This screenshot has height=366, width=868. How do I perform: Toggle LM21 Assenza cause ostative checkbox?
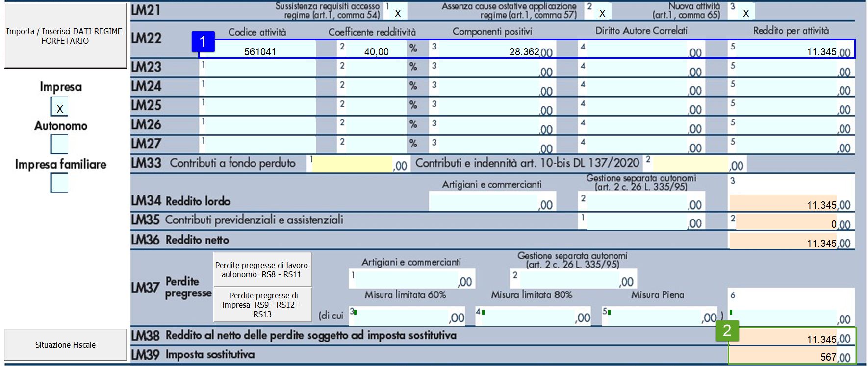pyautogui.click(x=602, y=13)
